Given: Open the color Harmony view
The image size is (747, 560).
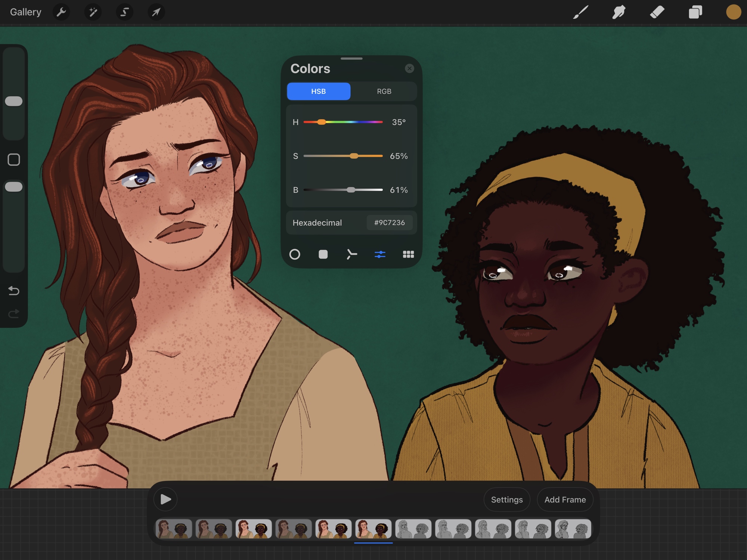Looking at the screenshot, I should (351, 254).
